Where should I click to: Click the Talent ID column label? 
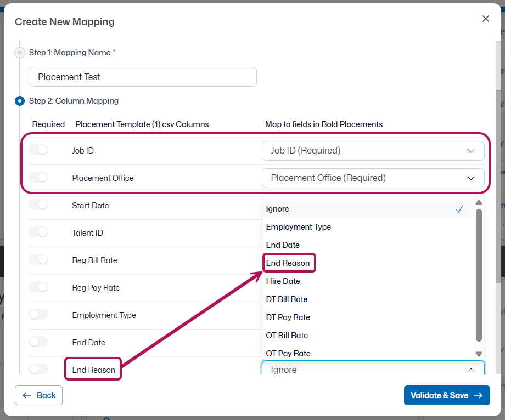87,233
